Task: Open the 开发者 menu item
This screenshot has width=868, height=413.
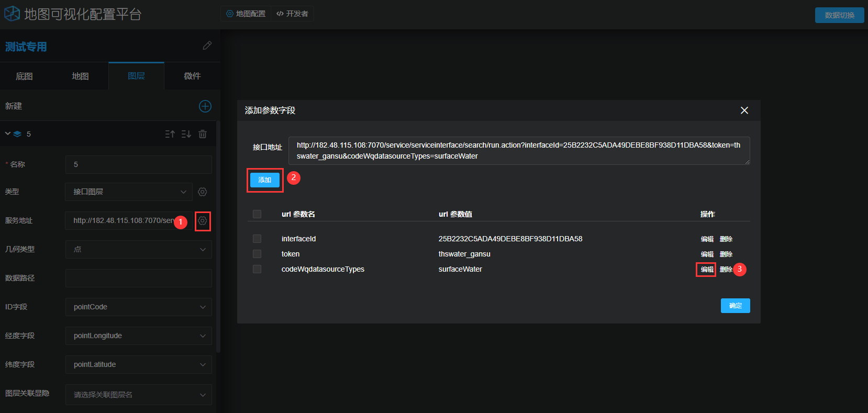Action: [x=292, y=14]
